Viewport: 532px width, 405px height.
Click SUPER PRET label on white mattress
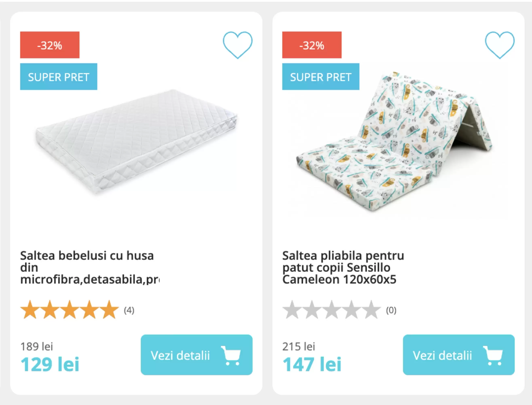[x=58, y=77]
